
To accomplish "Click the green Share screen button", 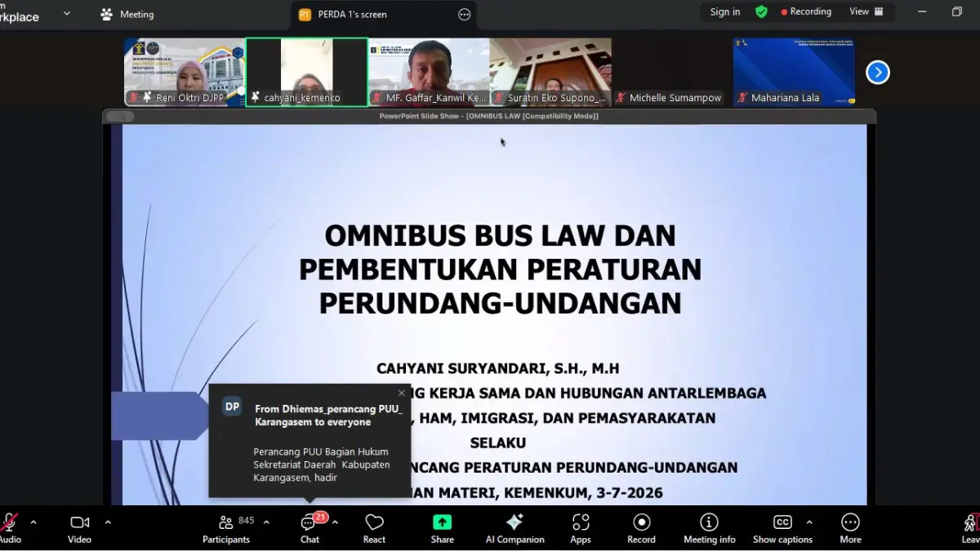I will coord(442,522).
